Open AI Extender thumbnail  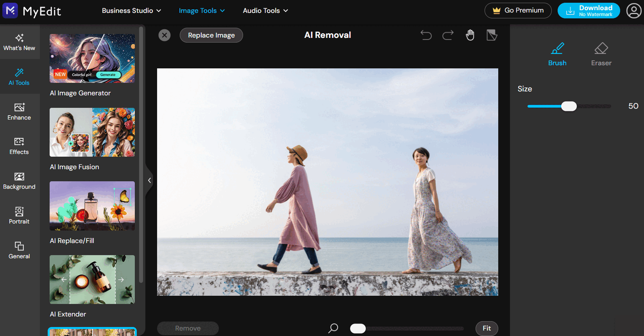click(92, 279)
